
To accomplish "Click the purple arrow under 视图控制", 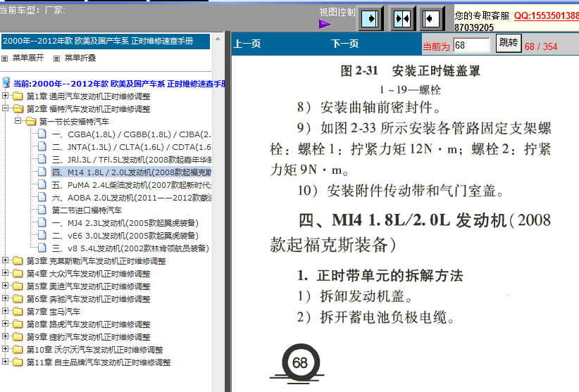I will click(x=325, y=24).
